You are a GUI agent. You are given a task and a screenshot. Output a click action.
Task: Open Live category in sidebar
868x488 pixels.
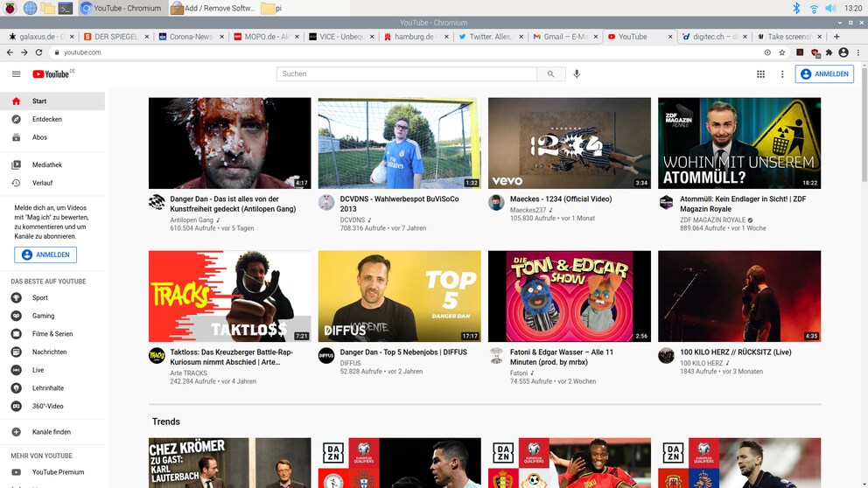coord(52,370)
